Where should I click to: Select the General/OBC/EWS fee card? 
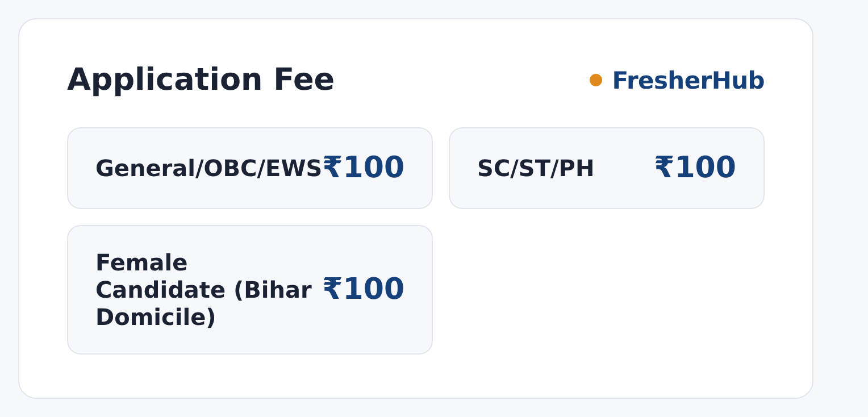[250, 168]
